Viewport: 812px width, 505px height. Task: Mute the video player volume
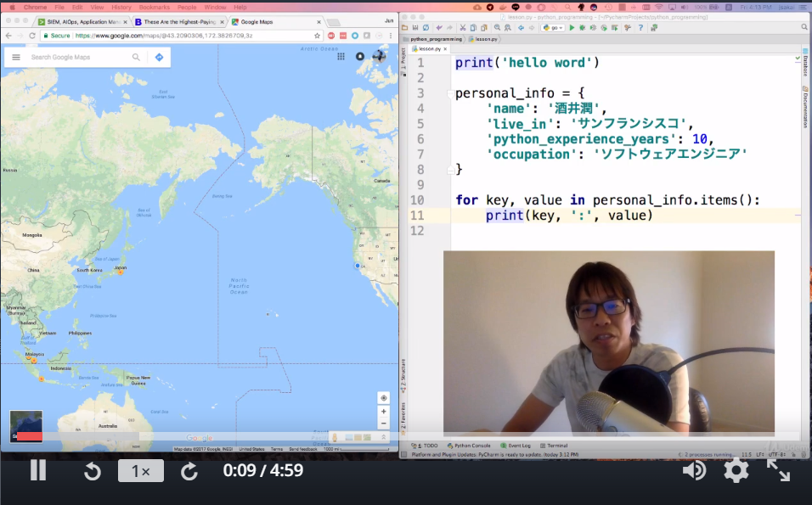[694, 470]
